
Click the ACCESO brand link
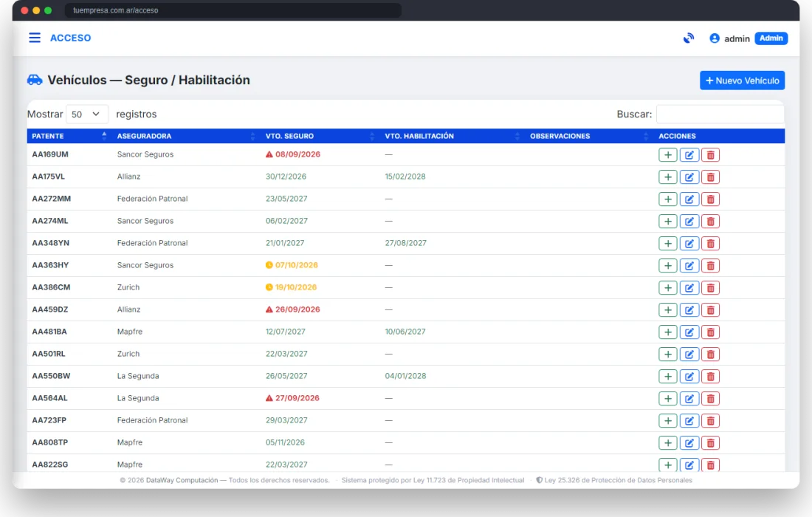click(70, 38)
